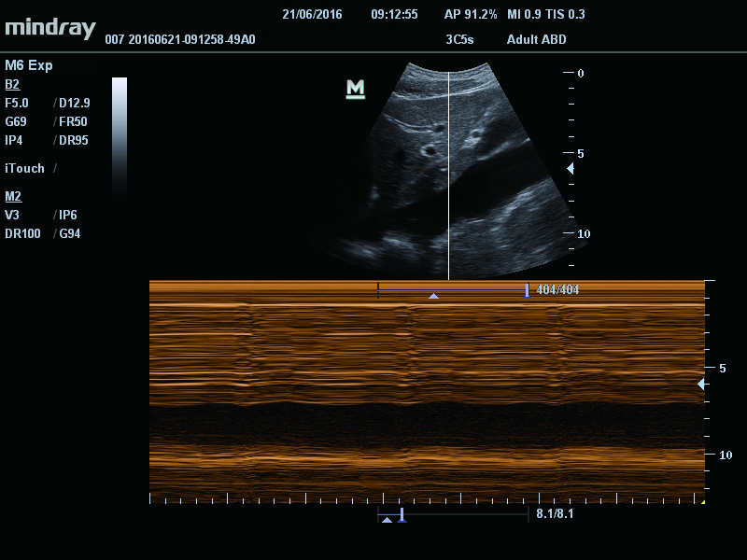
Task: Click the F5.0 frequency parameter
Action: pos(17,103)
